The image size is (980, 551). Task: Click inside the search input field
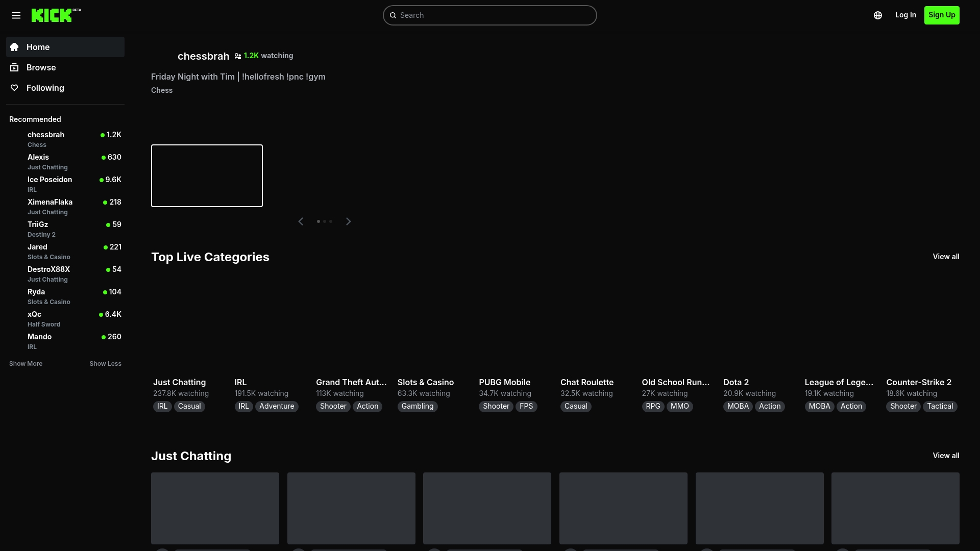click(x=489, y=15)
